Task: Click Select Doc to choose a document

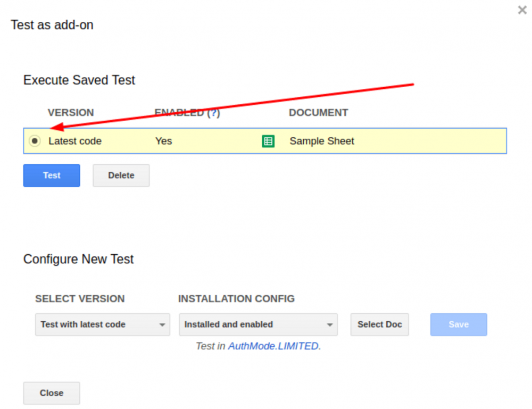Action: [379, 324]
